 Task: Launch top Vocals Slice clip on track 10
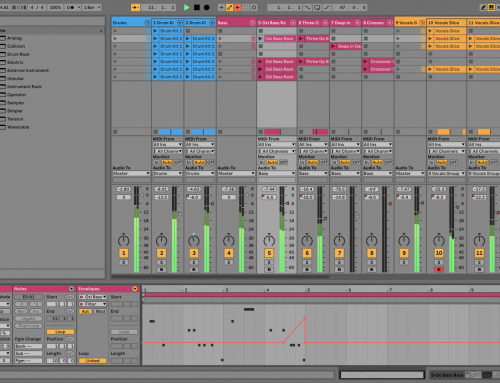coord(430,31)
